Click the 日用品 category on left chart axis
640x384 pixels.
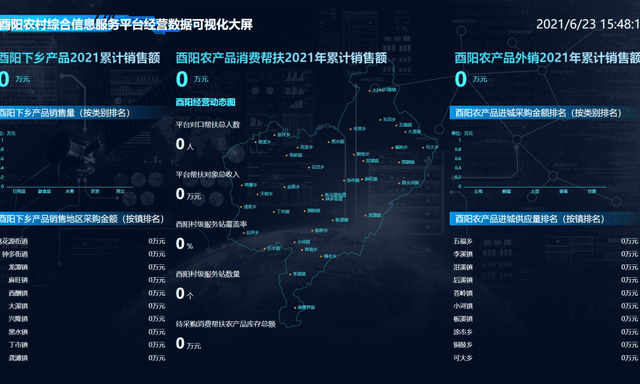click(19, 191)
